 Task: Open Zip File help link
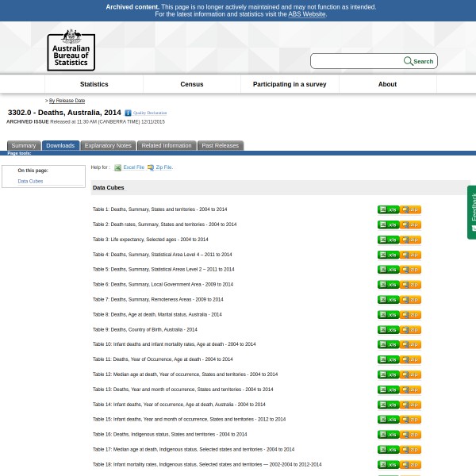[163, 167]
